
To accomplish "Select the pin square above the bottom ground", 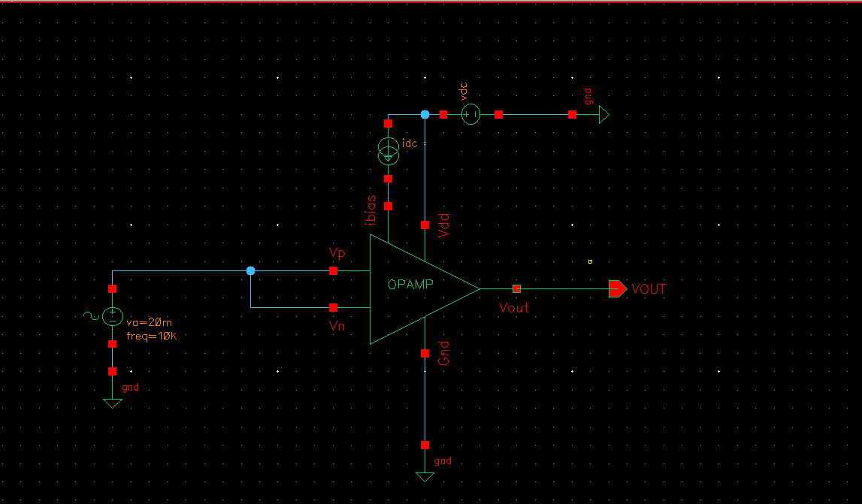I will pyautogui.click(x=425, y=445).
